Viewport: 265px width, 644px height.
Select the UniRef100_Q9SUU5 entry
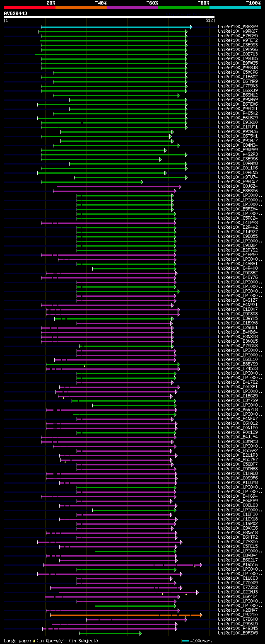[238, 59]
